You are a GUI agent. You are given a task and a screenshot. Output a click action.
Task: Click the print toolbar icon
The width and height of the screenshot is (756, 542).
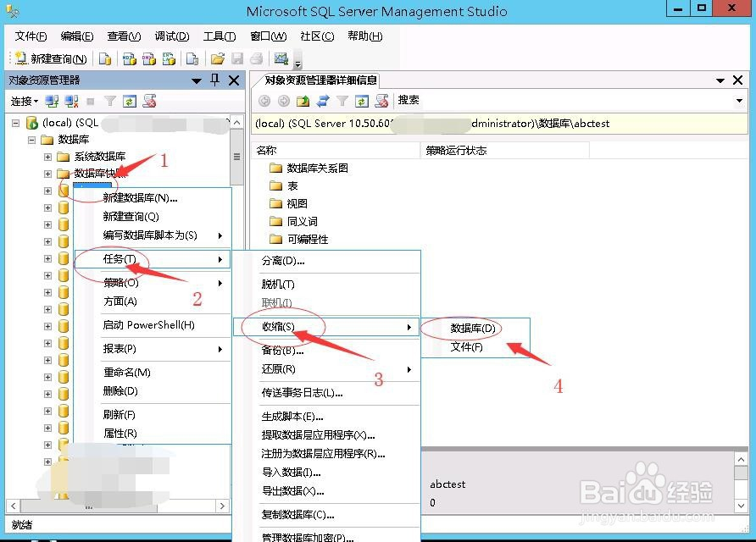pos(257,58)
